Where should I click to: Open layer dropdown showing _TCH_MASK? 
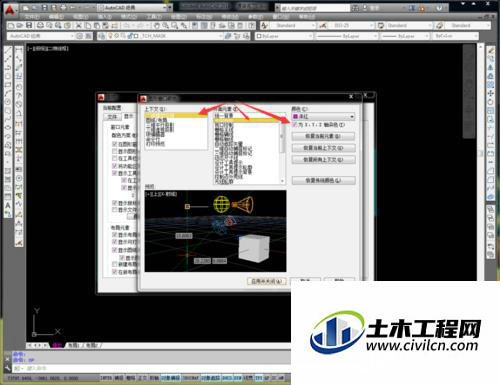click(x=163, y=36)
